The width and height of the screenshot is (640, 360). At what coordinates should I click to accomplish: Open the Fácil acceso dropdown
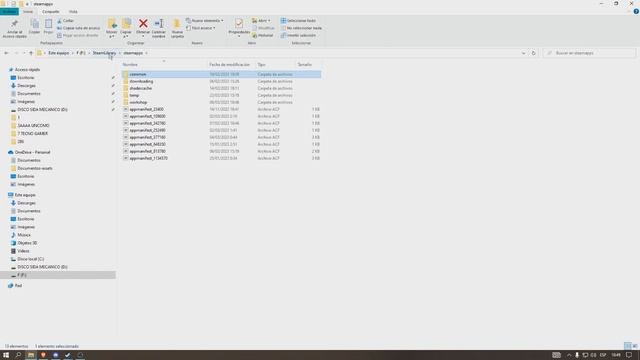[x=200, y=28]
